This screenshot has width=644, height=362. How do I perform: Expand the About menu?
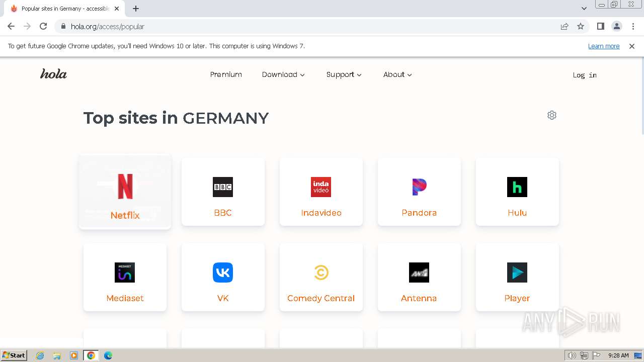[x=397, y=74]
